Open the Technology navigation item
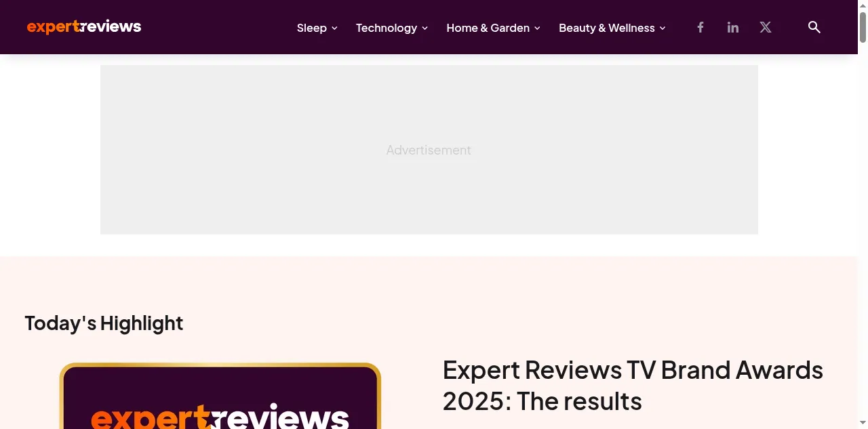Image resolution: width=868 pixels, height=429 pixels. point(387,28)
